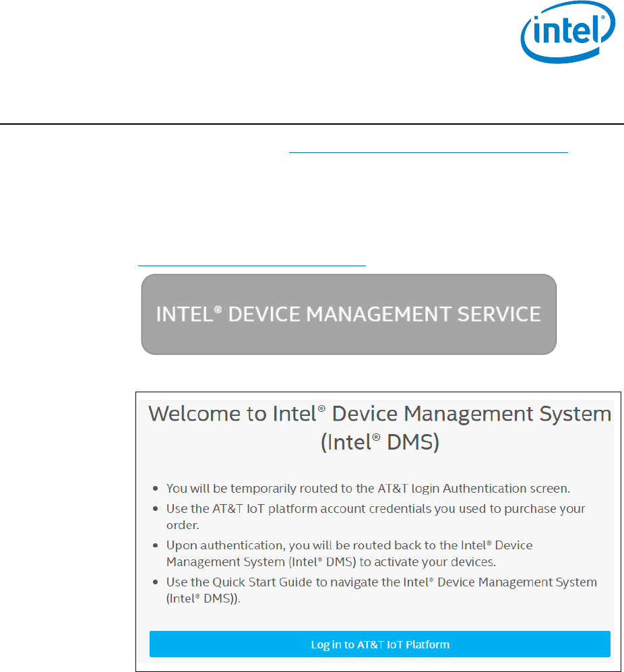Select the bullet about AT&T IoT platform account credentials
This screenshot has height=672, width=624.
375,516
